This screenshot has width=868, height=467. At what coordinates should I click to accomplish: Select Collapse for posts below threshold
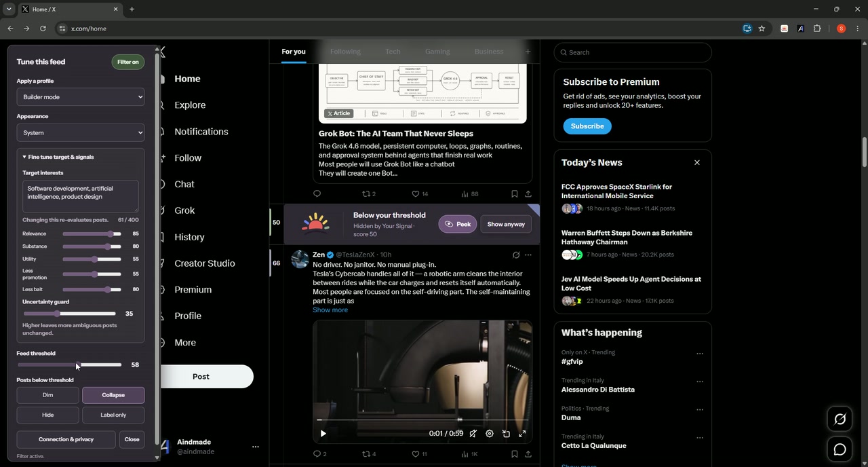pyautogui.click(x=113, y=395)
